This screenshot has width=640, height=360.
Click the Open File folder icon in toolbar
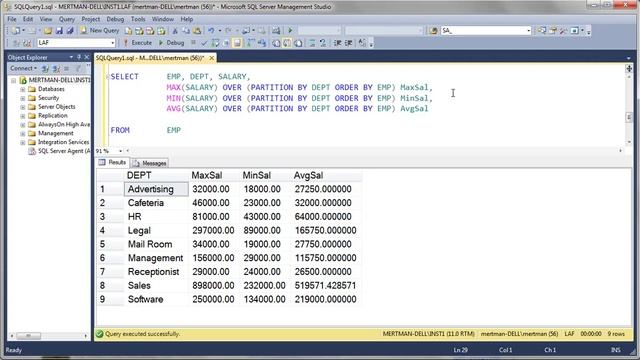pos(48,31)
